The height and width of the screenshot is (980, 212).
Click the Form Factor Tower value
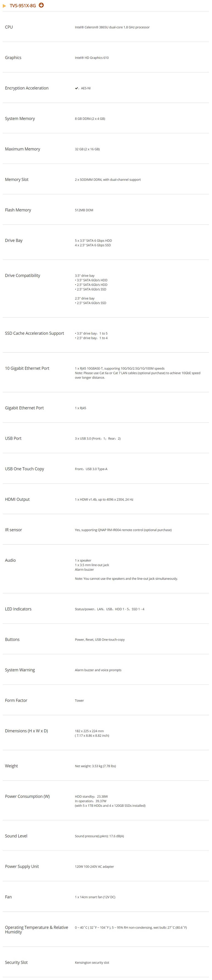tap(79, 700)
